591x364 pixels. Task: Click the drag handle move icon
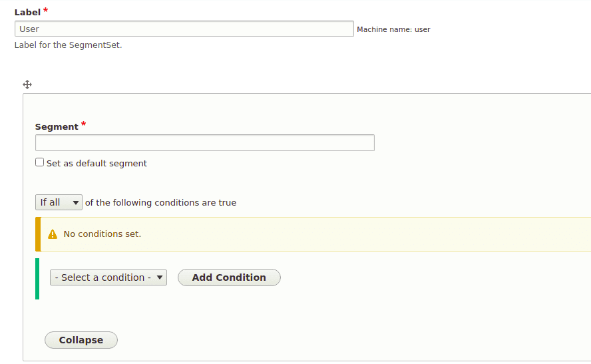click(27, 85)
